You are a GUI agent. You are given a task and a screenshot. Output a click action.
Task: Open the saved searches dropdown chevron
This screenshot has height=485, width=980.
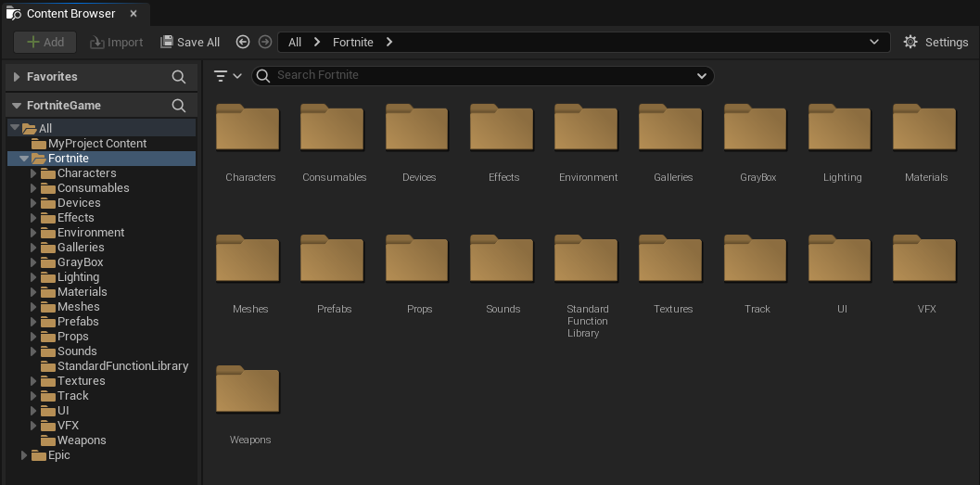701,76
